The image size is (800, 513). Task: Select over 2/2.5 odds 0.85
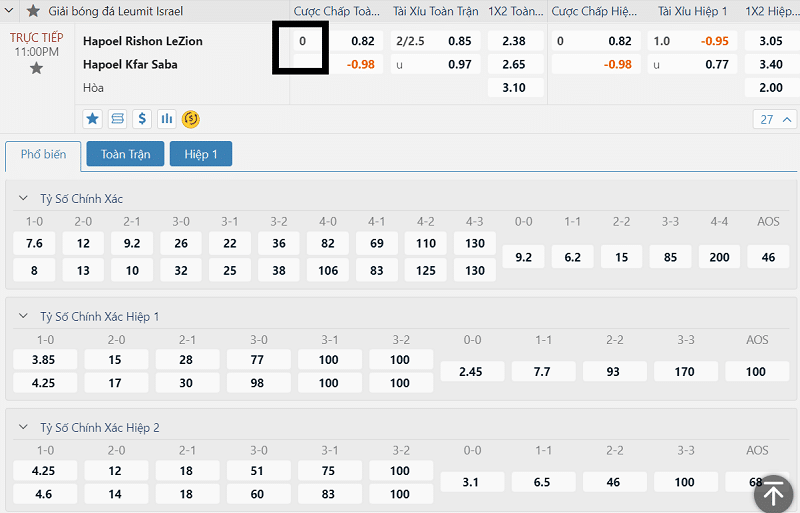coord(436,41)
